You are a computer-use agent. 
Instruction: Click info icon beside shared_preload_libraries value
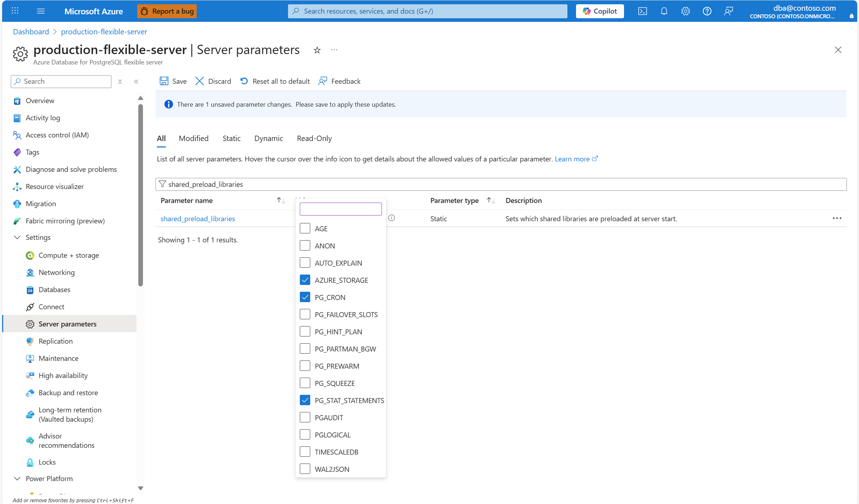click(x=392, y=218)
